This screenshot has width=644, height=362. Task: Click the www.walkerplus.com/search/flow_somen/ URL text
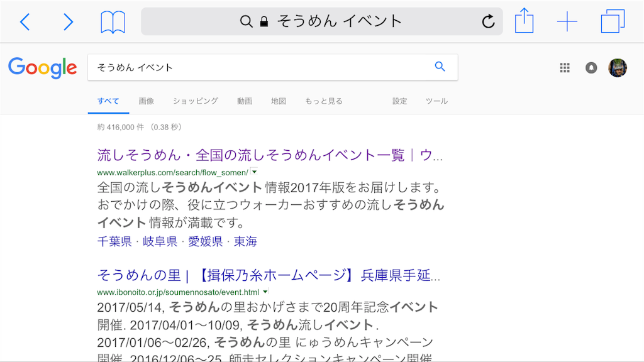pos(172,172)
